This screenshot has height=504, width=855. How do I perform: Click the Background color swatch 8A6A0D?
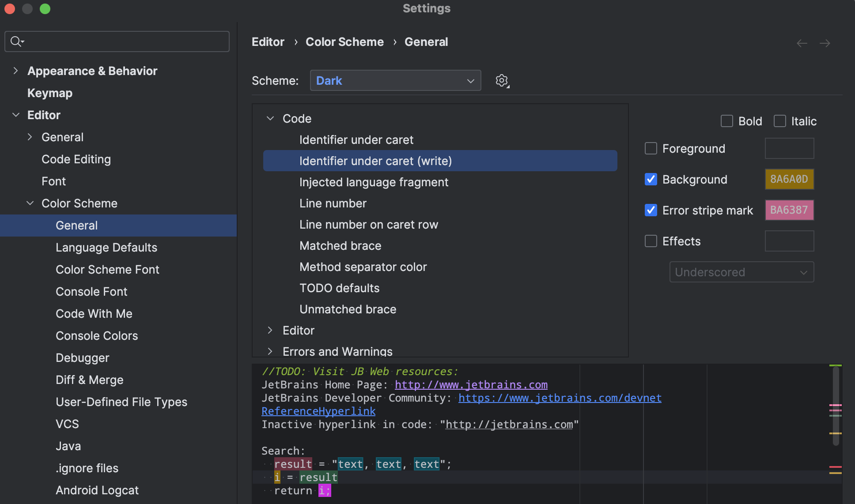tap(789, 179)
